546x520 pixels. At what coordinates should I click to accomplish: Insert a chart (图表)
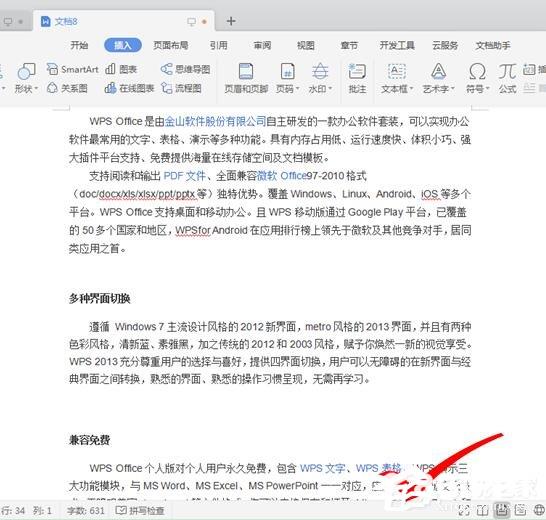pos(121,69)
